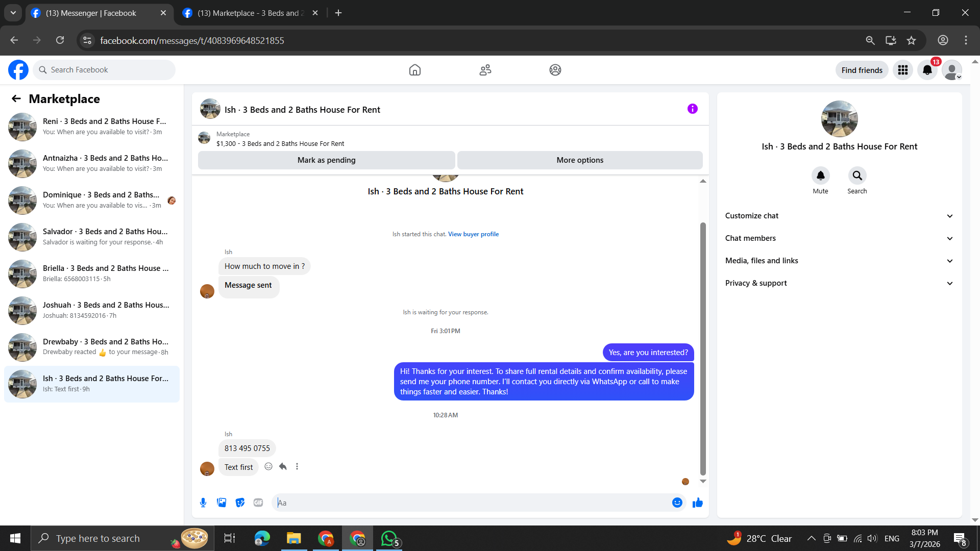Click the address bar URL
Viewport: 980px width, 551px height.
192,40
